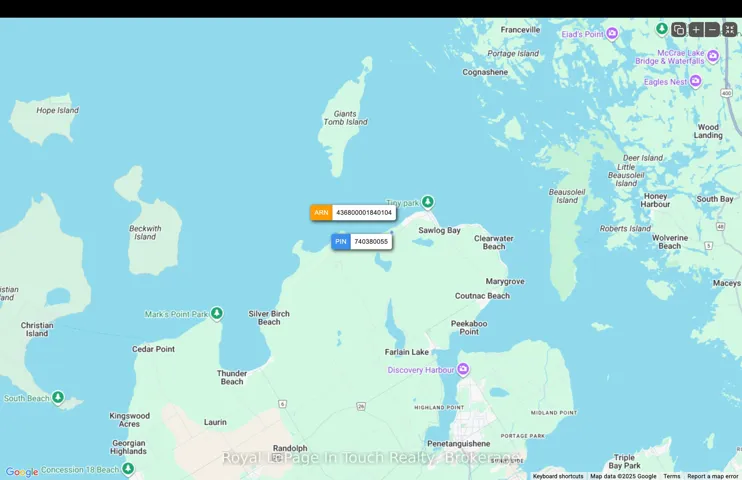The width and height of the screenshot is (742, 480).
Task: Click the blue PIN tag
Action: pos(341,242)
